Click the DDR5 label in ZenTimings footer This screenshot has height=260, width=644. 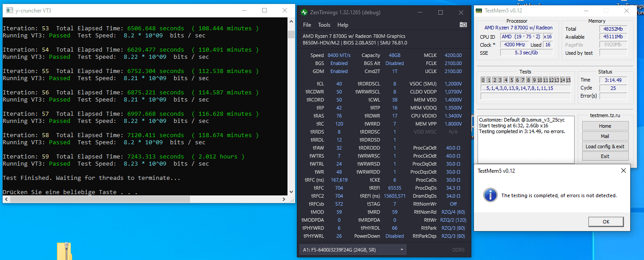click(x=458, y=250)
